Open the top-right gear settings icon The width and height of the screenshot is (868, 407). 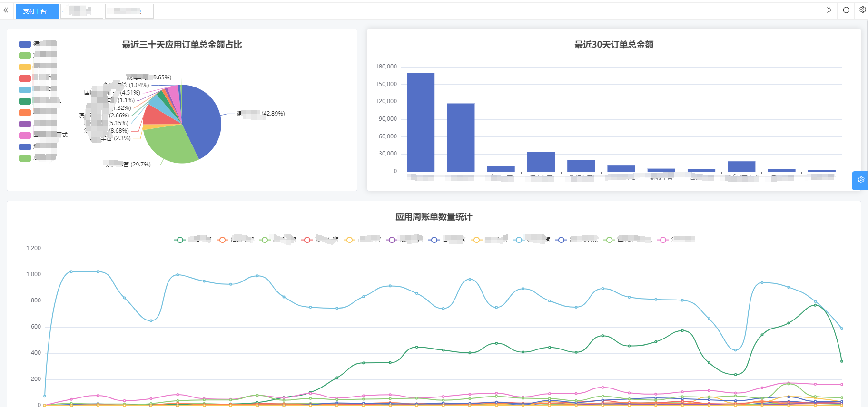point(862,10)
